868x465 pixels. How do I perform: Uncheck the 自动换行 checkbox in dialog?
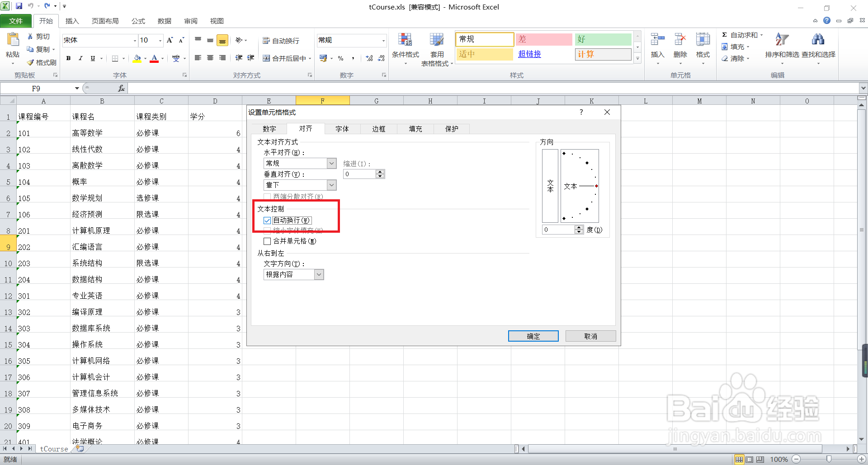267,221
